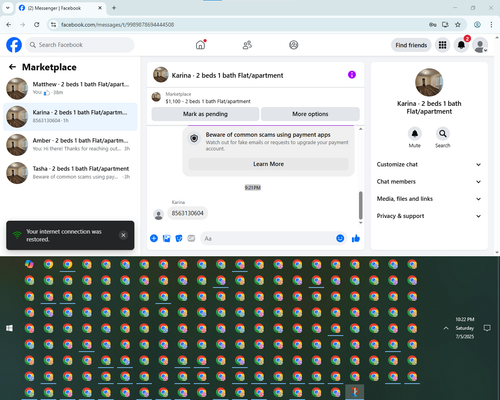Screen dimensions: 500x400
Task: Dismiss the internet connection restored toast
Action: pos(123,235)
